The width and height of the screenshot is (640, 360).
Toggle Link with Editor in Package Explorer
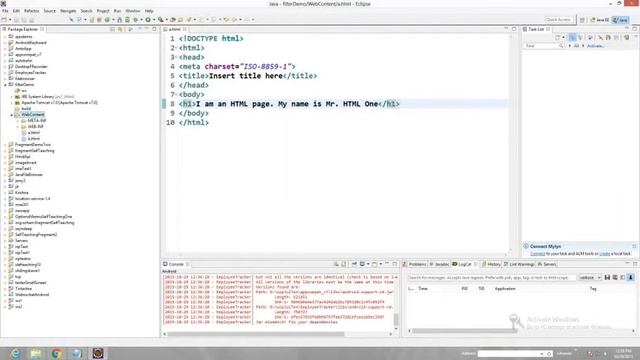tap(120, 29)
